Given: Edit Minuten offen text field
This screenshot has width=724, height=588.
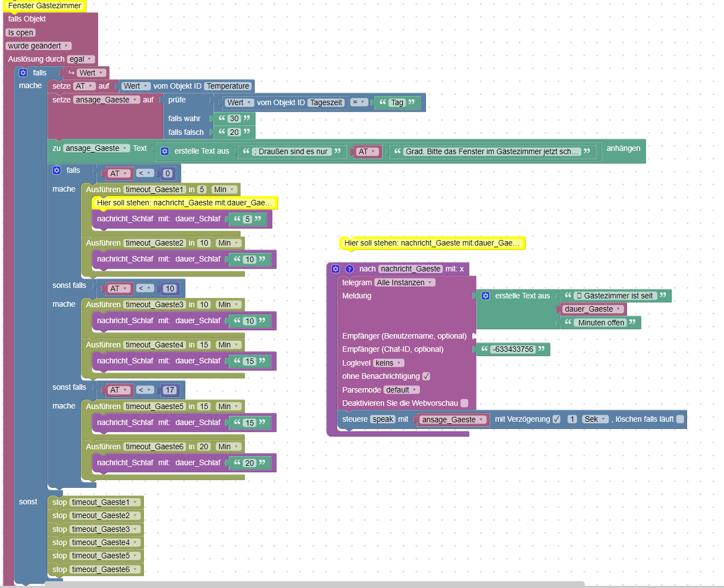Looking at the screenshot, I should (x=601, y=323).
